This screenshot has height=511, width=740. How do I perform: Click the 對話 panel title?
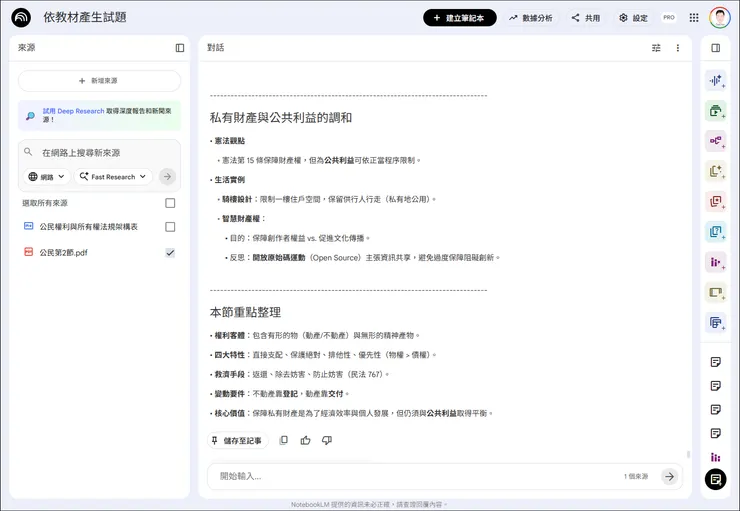[x=216, y=48]
